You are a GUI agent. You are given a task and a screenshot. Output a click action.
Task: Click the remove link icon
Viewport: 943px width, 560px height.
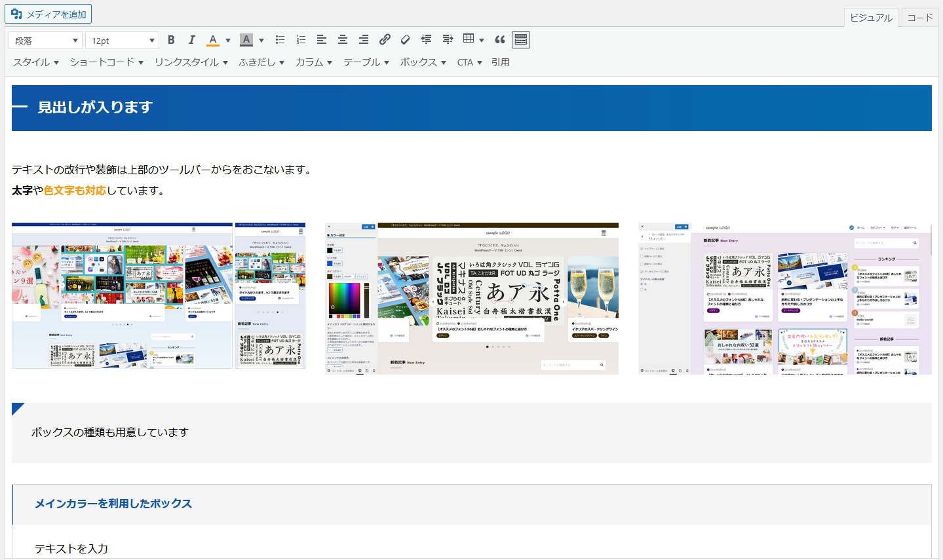coord(405,40)
